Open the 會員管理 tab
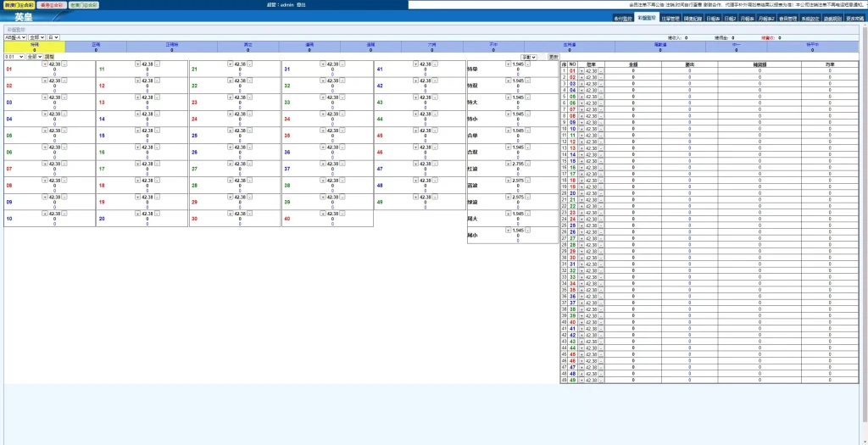 coord(787,19)
